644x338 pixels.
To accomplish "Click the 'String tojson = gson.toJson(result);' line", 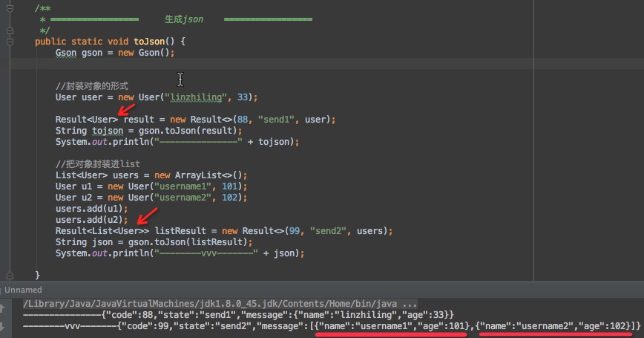I will (x=148, y=131).
